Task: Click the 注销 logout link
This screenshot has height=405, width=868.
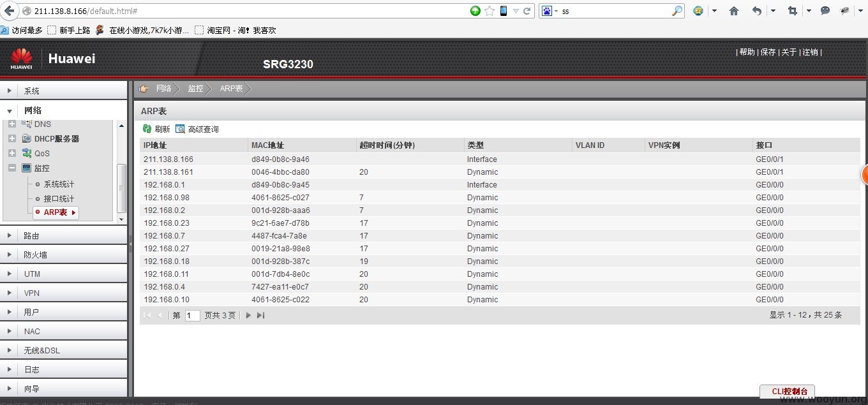Action: pyautogui.click(x=810, y=52)
